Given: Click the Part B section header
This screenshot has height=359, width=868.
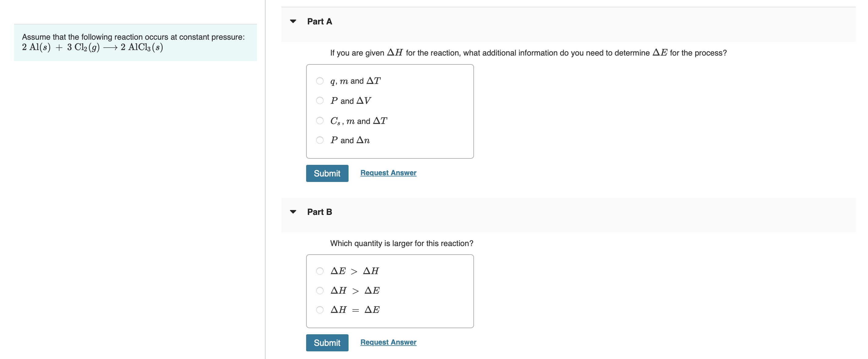Looking at the screenshot, I should click(x=319, y=212).
